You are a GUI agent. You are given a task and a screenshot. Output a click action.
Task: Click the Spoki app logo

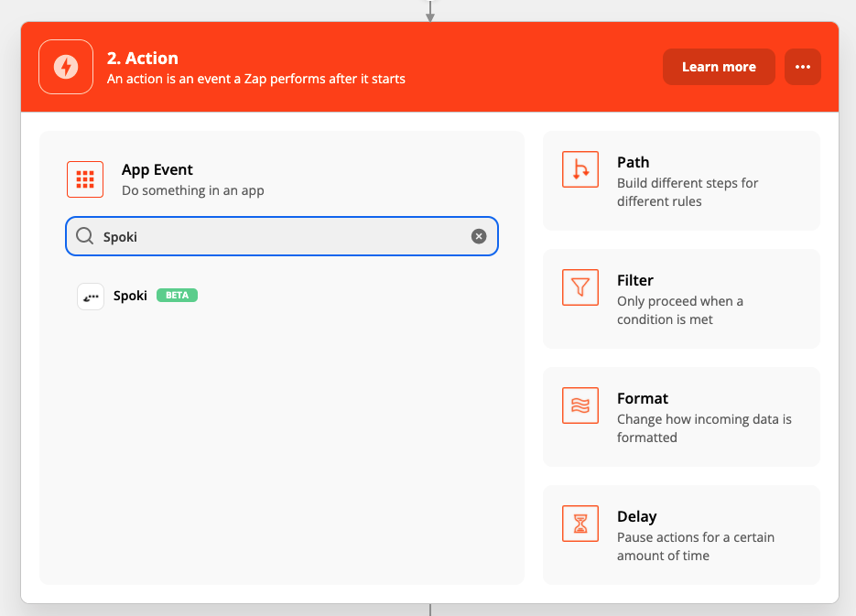click(91, 297)
